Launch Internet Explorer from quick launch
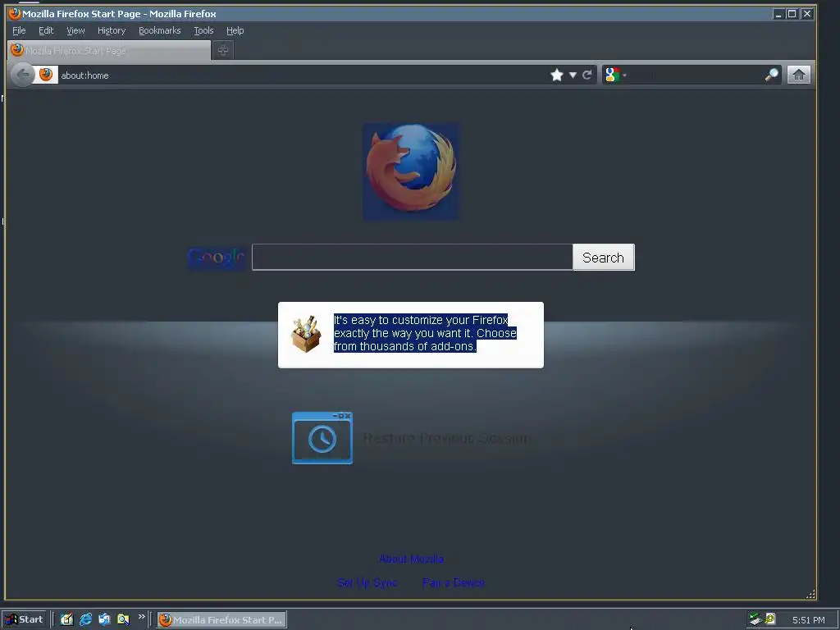 [x=85, y=620]
